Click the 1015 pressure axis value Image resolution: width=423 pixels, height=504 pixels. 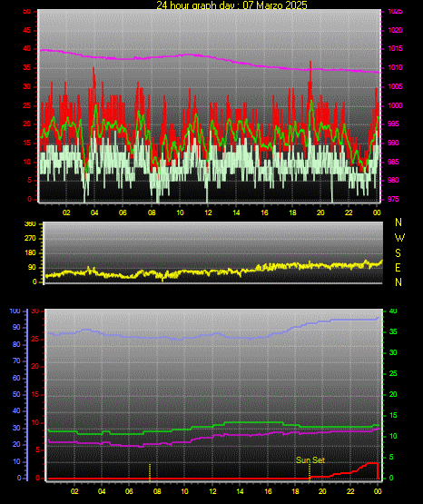pos(395,48)
